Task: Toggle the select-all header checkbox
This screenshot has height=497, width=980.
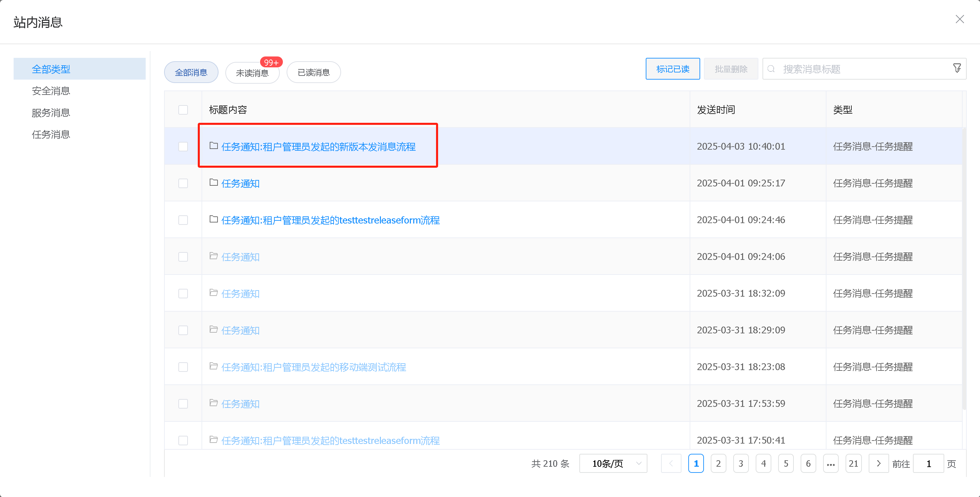Action: click(183, 110)
